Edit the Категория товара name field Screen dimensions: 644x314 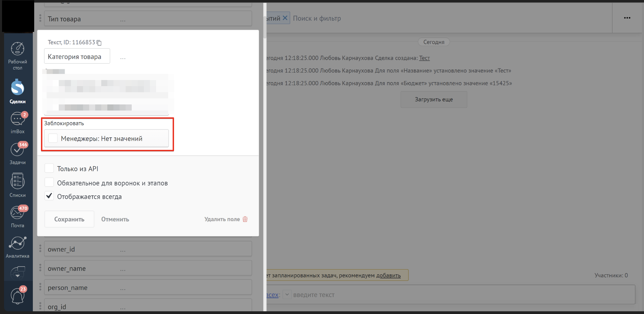(x=77, y=56)
